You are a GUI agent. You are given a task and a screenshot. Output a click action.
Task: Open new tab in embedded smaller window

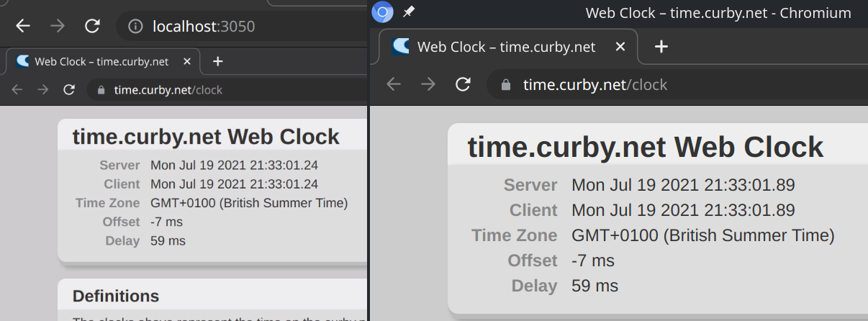(218, 62)
